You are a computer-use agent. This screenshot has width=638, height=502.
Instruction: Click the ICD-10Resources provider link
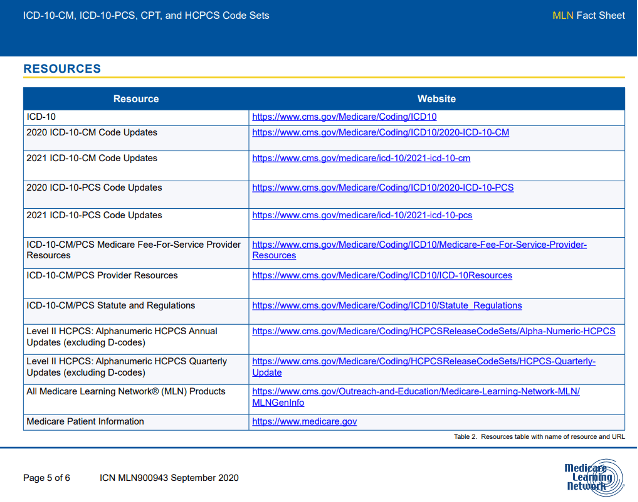[381, 275]
